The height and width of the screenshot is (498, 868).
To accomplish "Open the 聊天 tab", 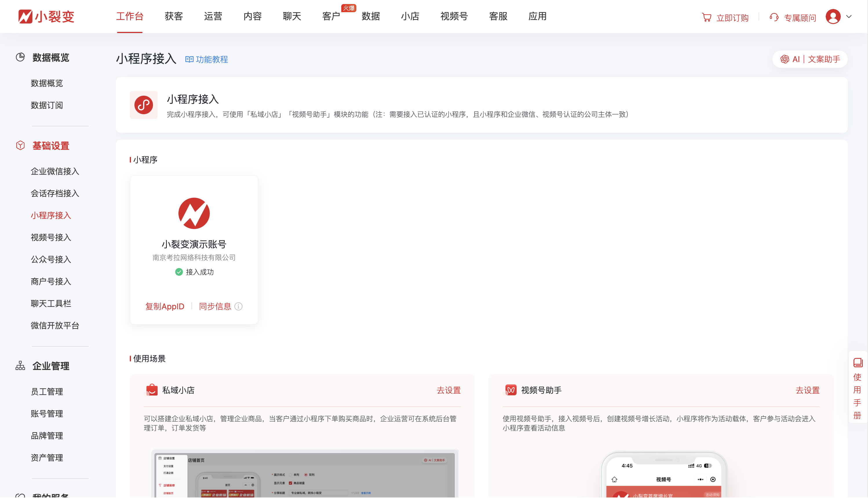I will tap(292, 16).
